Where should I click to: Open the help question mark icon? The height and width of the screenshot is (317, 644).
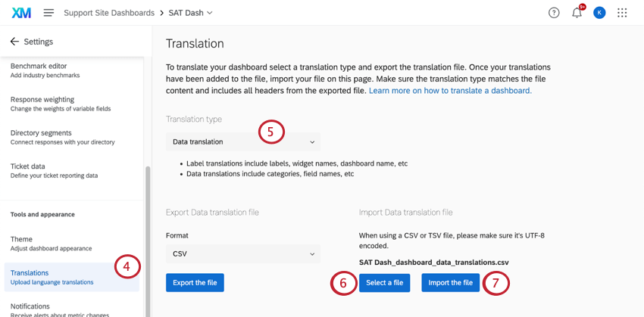(x=554, y=13)
